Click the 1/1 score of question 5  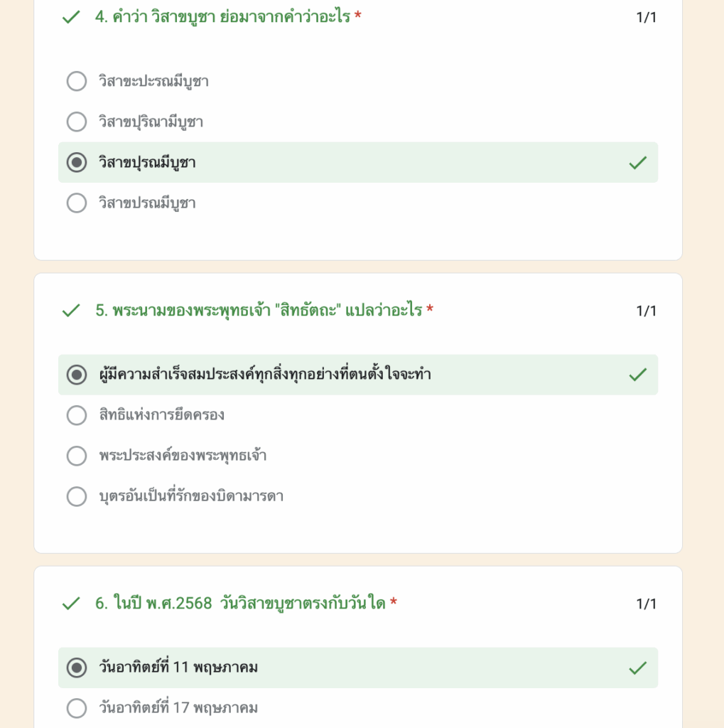(646, 311)
